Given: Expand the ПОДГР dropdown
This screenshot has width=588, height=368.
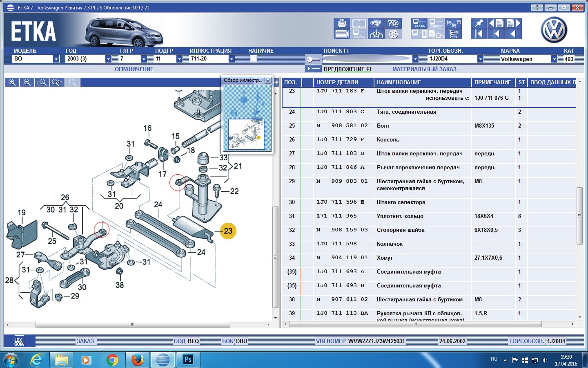Looking at the screenshot, I should pyautogui.click(x=179, y=59).
